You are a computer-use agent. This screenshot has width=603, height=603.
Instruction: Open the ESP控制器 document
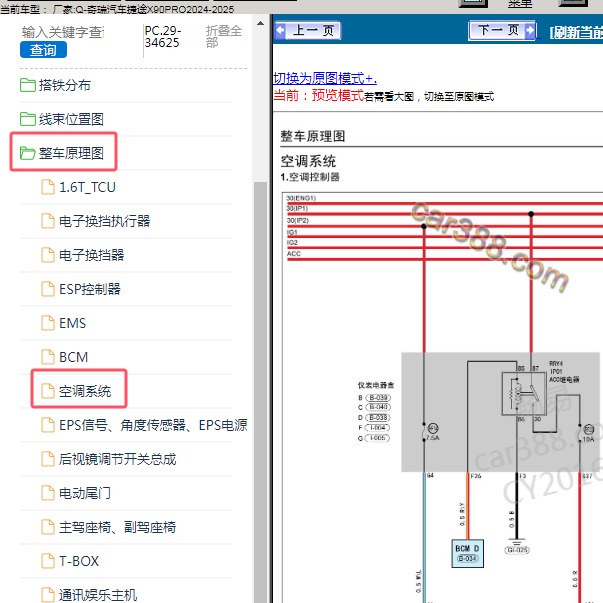(90, 289)
